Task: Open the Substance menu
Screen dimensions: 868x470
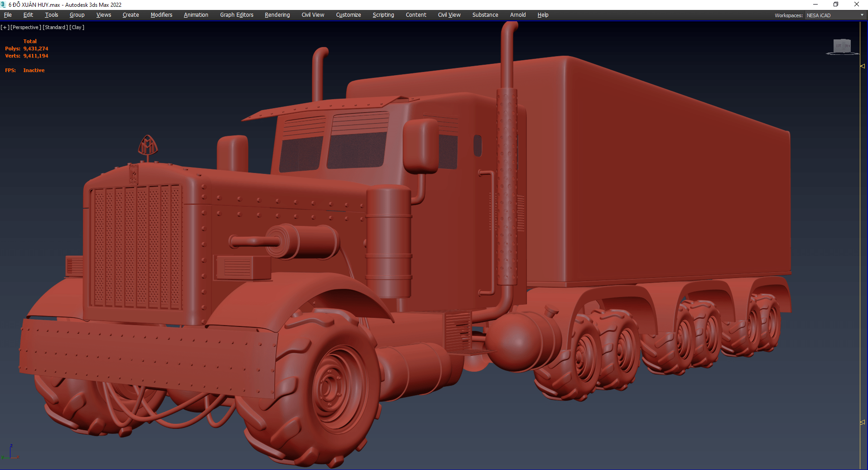Action: [x=485, y=15]
